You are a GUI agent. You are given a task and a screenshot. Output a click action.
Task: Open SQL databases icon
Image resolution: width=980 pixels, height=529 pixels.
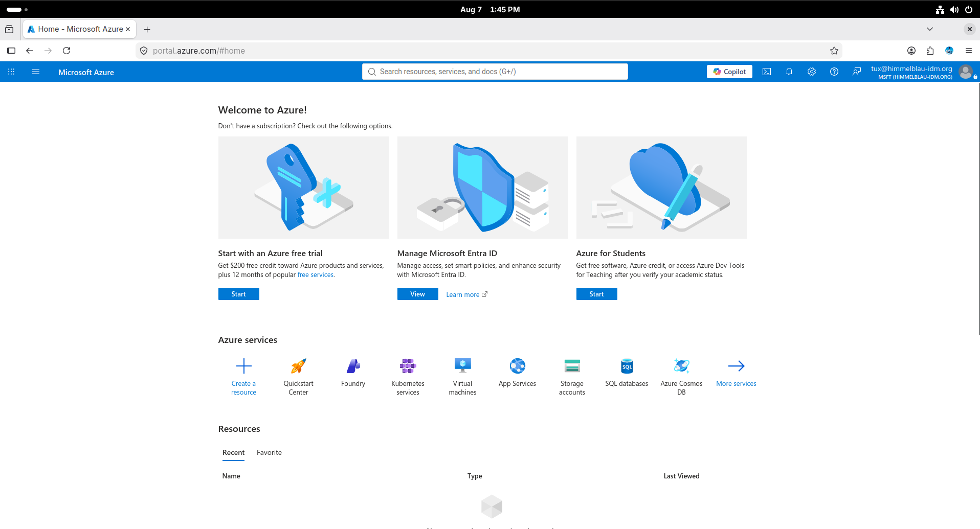(627, 366)
